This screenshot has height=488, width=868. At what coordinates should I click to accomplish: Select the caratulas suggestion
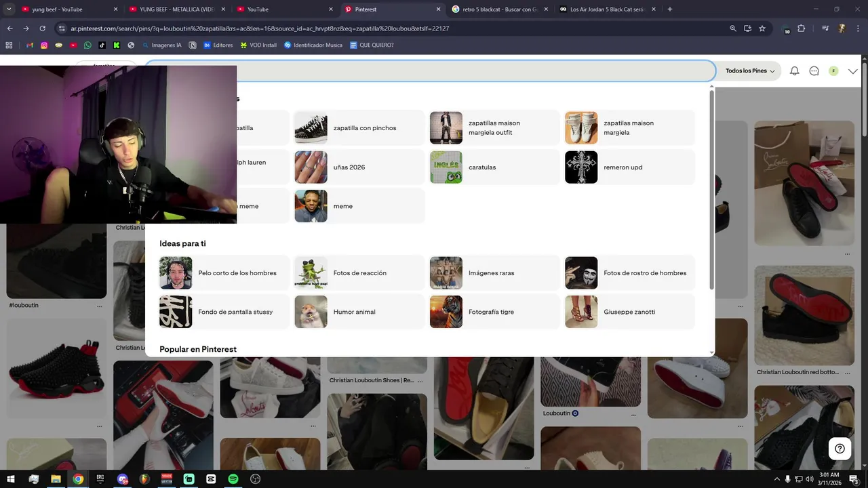(x=494, y=167)
